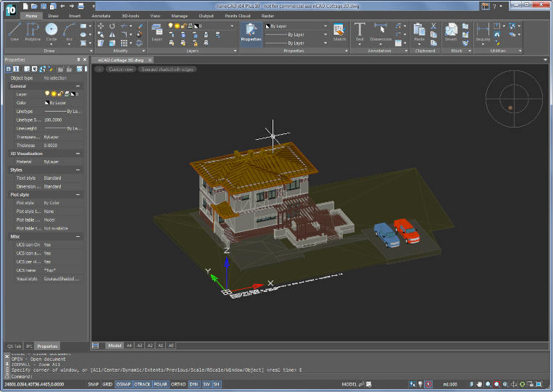Screen dimensions: 553x392
Task: Click the Cut scissors icon
Action: 434,26
